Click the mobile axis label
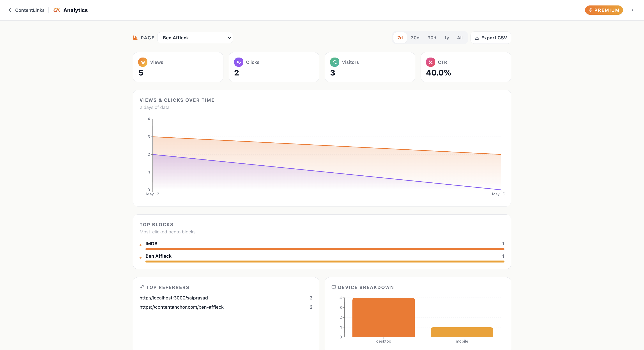The image size is (644, 350). pos(462,341)
